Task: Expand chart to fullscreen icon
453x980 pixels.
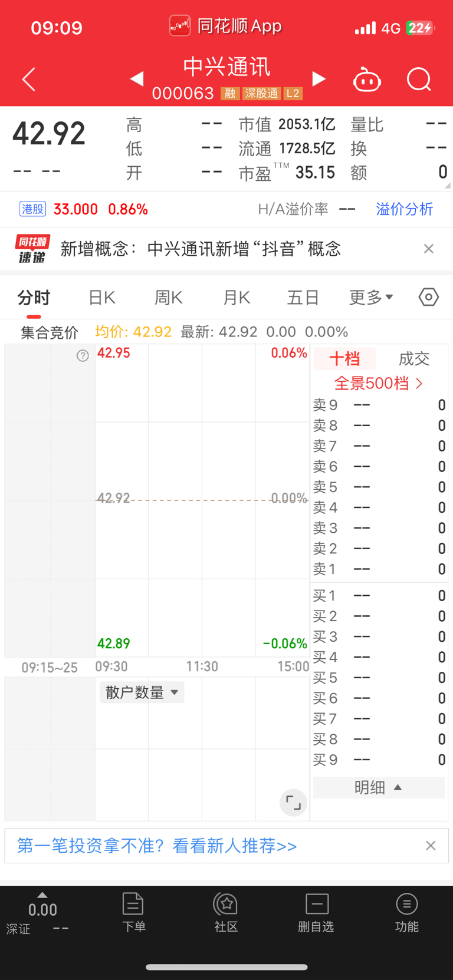Action: (293, 803)
